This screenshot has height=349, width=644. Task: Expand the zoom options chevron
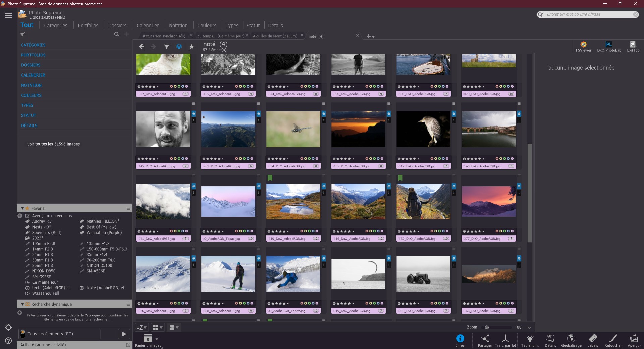529,328
